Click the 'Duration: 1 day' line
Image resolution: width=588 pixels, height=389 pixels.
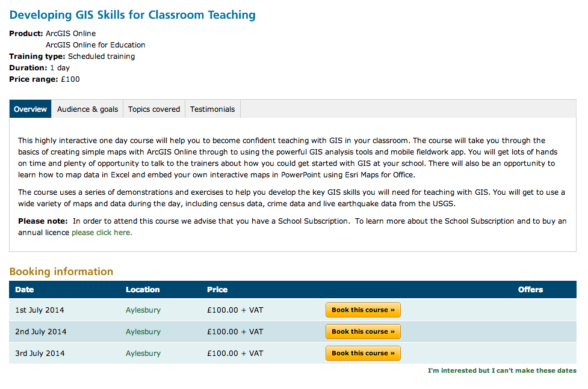[x=39, y=68]
